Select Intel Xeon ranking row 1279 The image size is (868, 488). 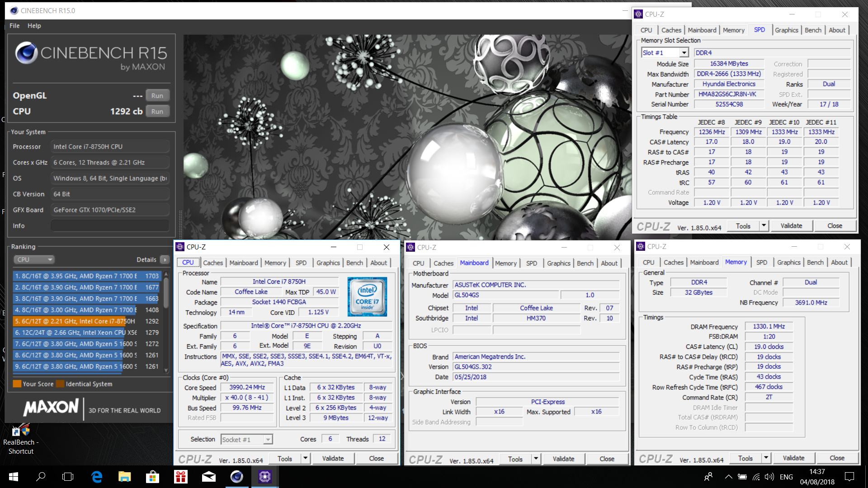pyautogui.click(x=87, y=332)
